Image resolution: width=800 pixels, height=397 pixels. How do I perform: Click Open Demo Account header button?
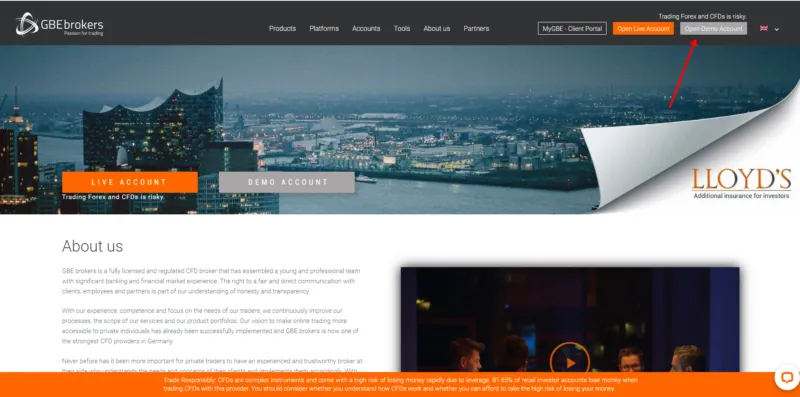pyautogui.click(x=713, y=29)
